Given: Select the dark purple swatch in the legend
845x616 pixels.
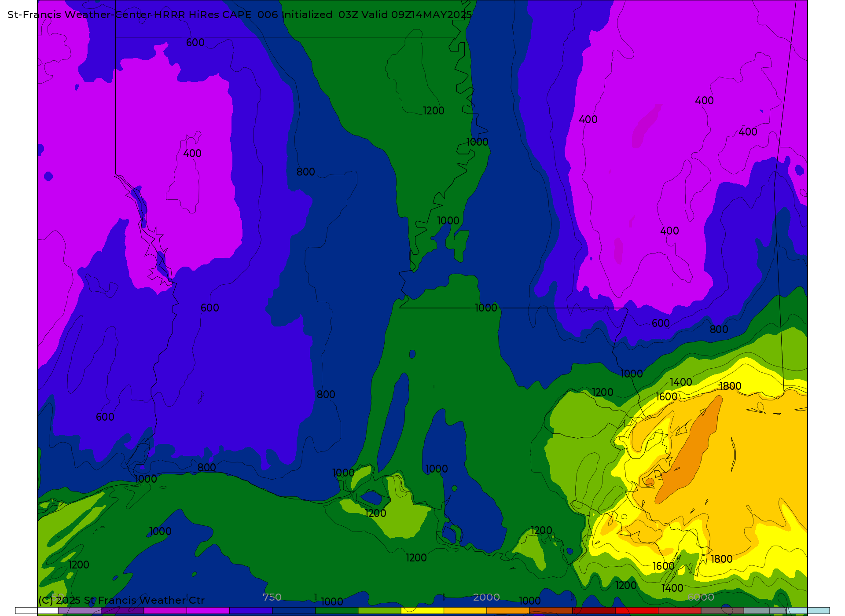Looking at the screenshot, I should (122, 611).
